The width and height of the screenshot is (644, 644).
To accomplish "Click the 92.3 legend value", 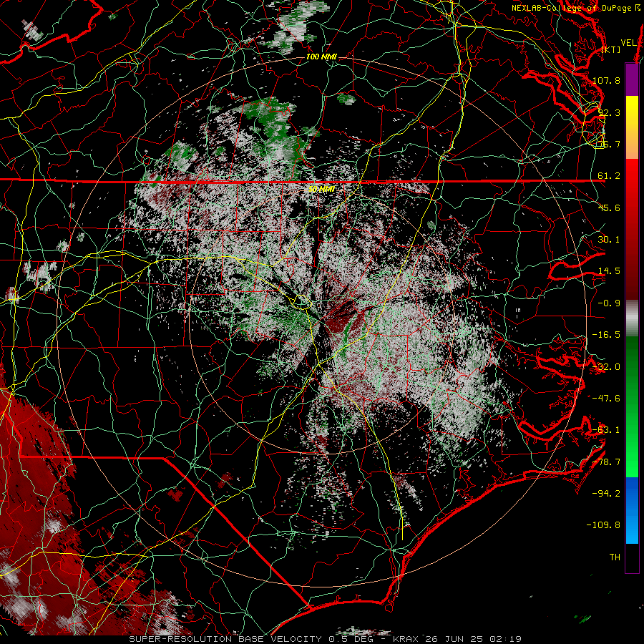I will coord(609,112).
